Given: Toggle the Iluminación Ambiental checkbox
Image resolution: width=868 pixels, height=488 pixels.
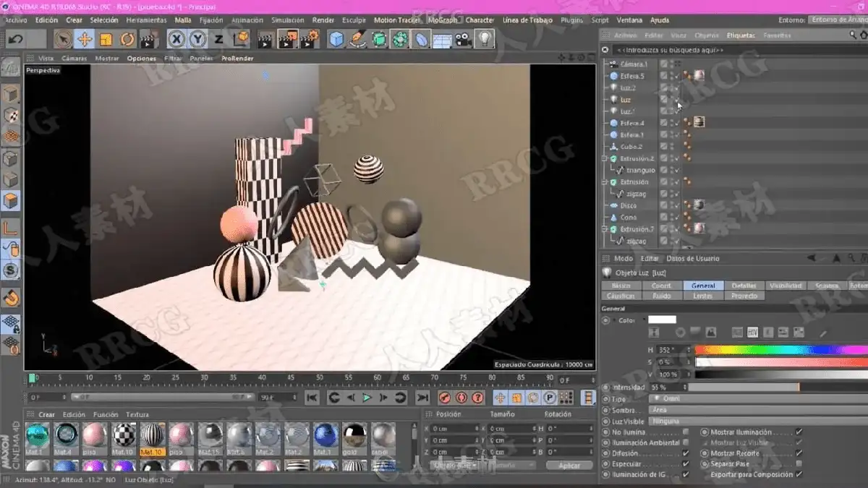Looking at the screenshot, I should 686,443.
